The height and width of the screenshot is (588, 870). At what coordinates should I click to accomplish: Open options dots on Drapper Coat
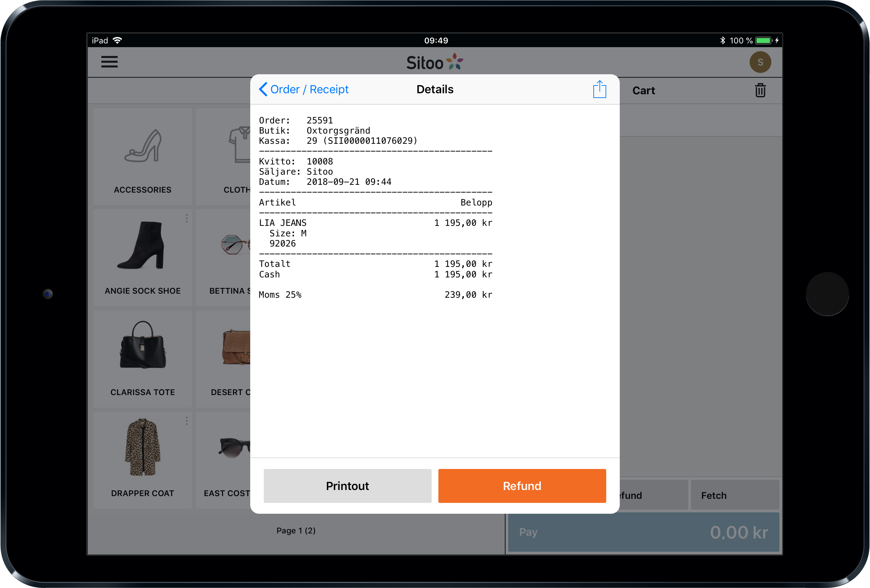point(186,421)
